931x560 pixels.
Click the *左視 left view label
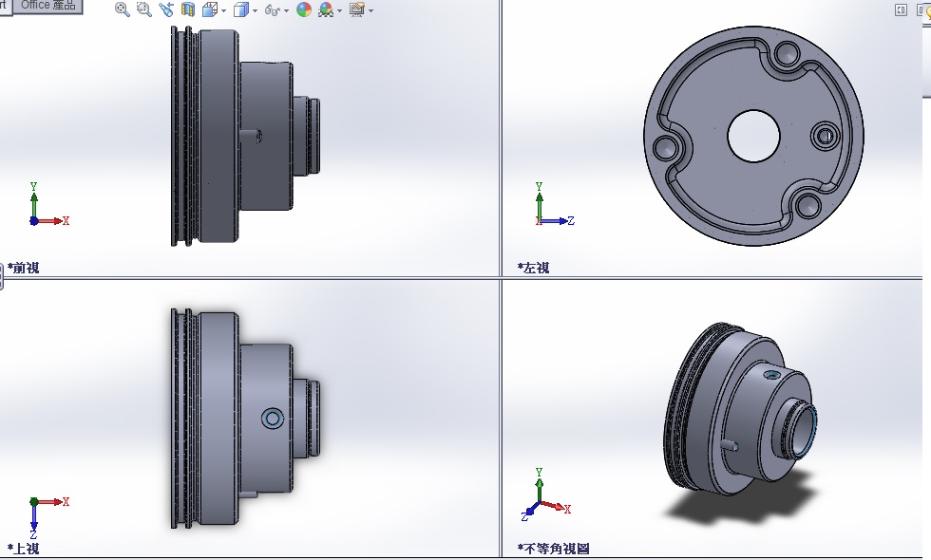(x=533, y=268)
